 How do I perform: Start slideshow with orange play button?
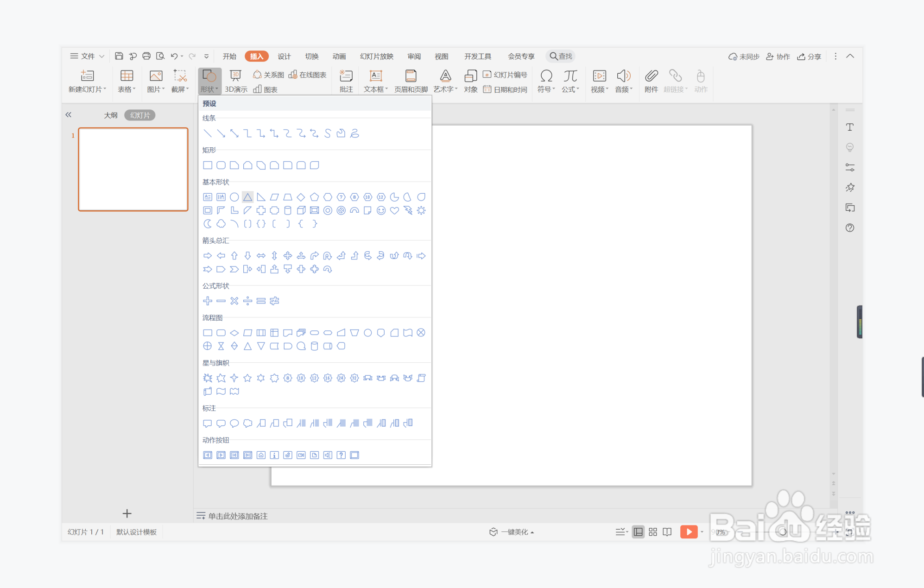(x=689, y=532)
